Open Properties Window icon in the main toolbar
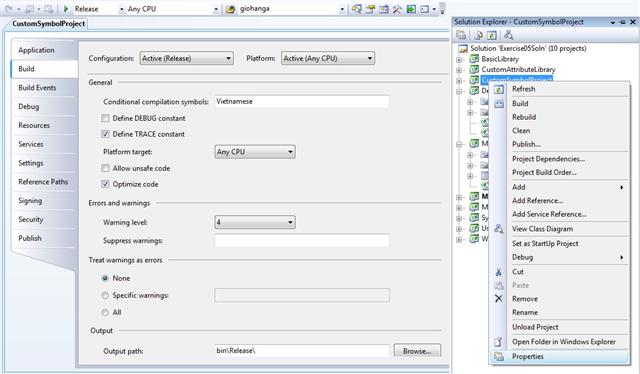 coord(370,9)
